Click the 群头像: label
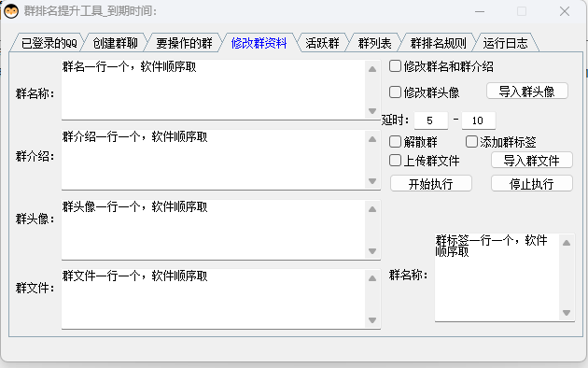Screen dimensions: 588x368 pos(35,219)
